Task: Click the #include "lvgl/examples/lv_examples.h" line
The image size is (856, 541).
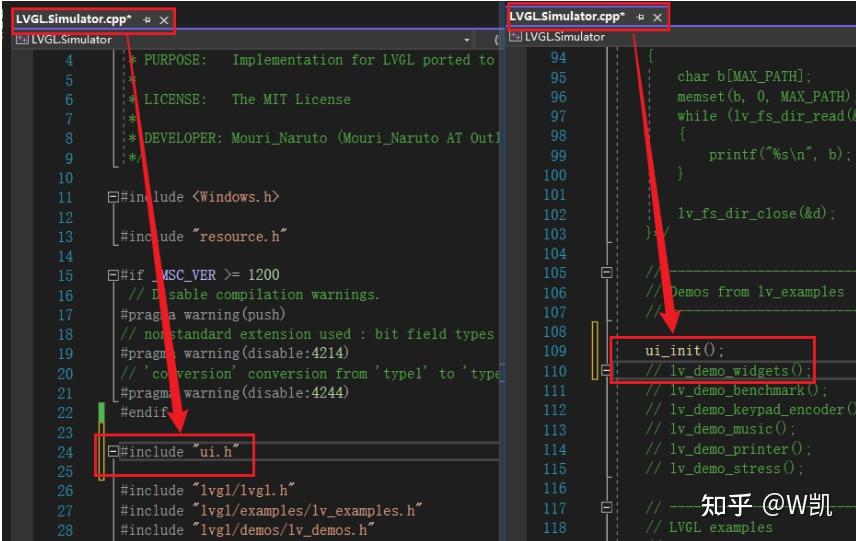Action: (271, 510)
